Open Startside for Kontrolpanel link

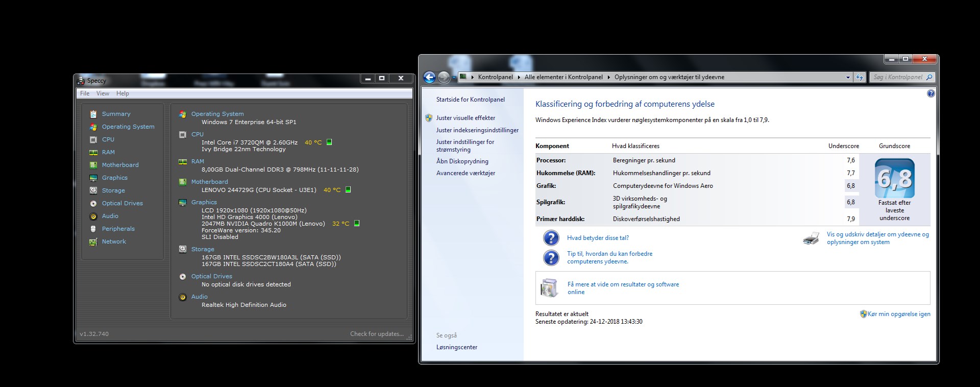470,100
